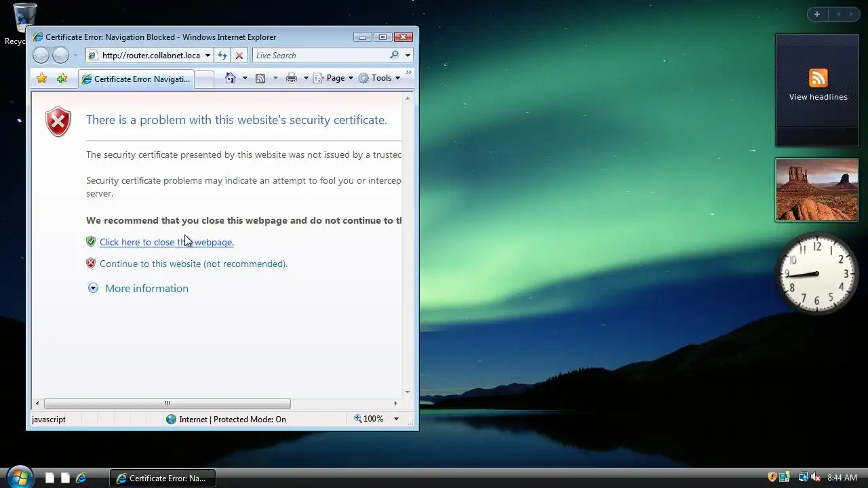Show more toolbar items via double chevron
This screenshot has height=488, width=868.
(x=409, y=72)
